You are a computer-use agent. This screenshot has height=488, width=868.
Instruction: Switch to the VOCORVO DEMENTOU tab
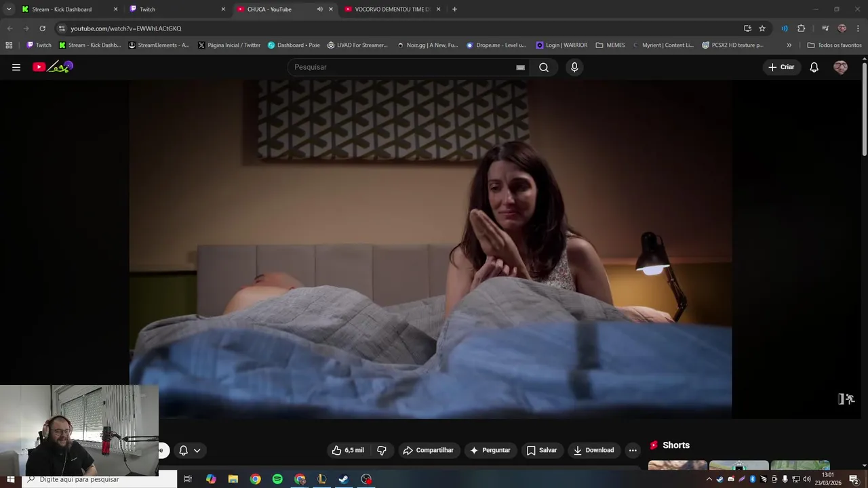(393, 9)
